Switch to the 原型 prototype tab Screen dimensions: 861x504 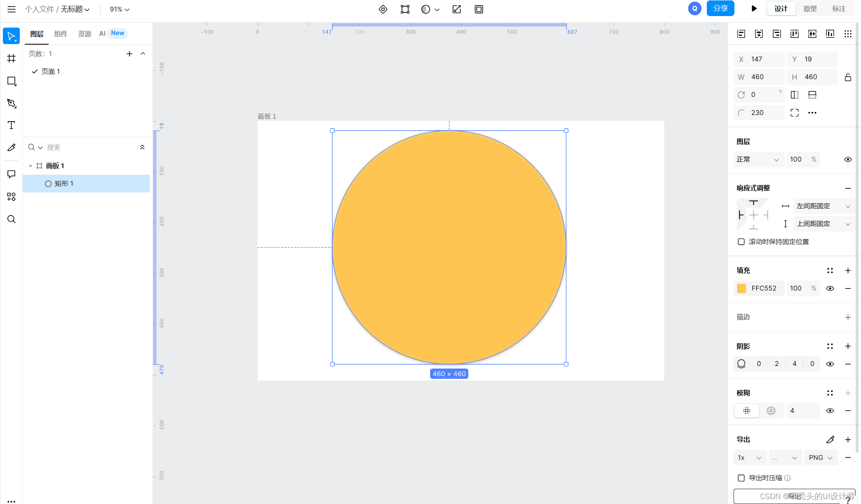[x=810, y=9]
